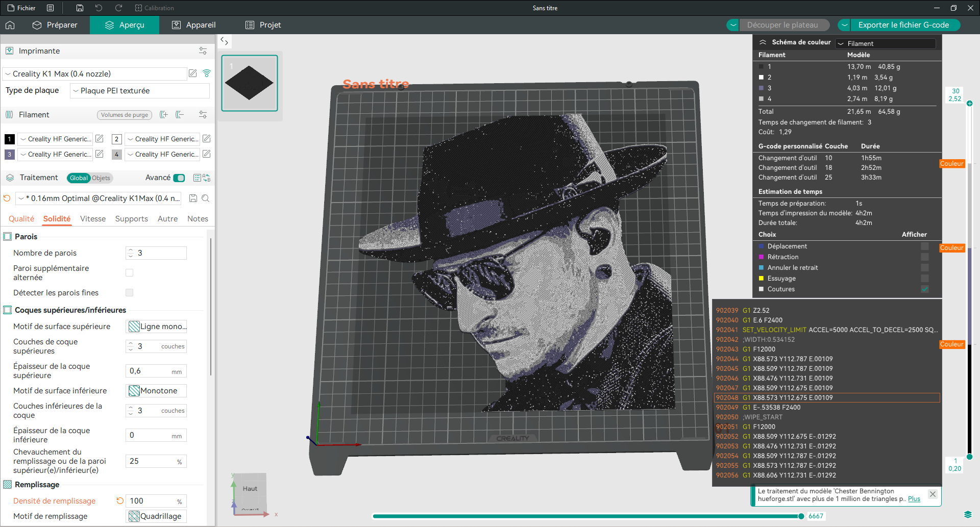This screenshot has width=980, height=527.
Task: Show Déplacement in the preview
Action: (925, 246)
